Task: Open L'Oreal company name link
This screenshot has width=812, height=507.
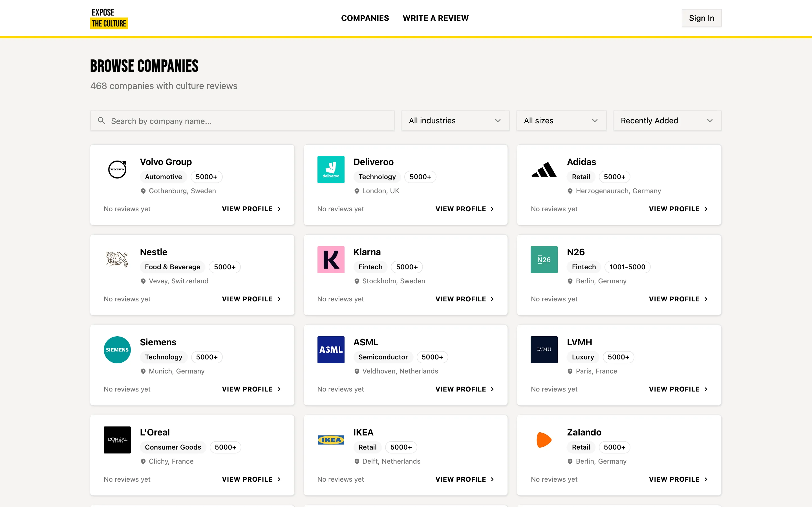Action: tap(155, 432)
